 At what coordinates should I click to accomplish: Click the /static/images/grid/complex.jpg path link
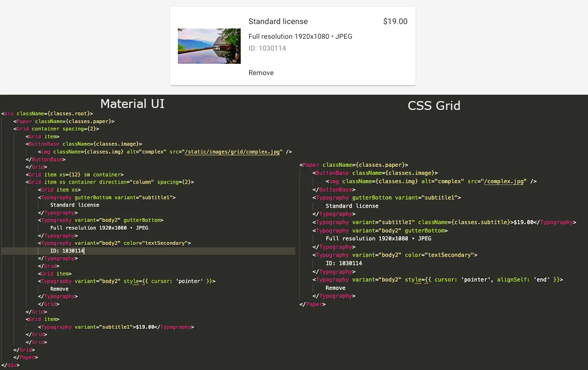click(x=232, y=152)
